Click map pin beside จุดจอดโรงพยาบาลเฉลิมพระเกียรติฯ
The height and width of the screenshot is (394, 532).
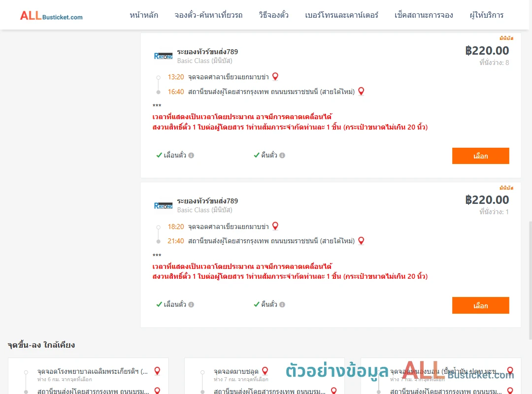point(157,371)
